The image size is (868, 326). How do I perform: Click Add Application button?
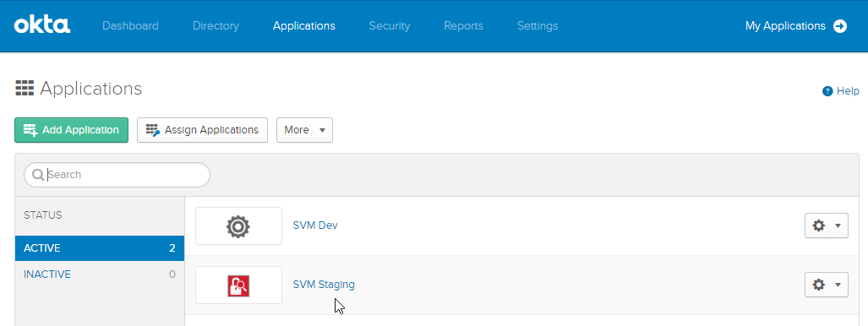(71, 130)
